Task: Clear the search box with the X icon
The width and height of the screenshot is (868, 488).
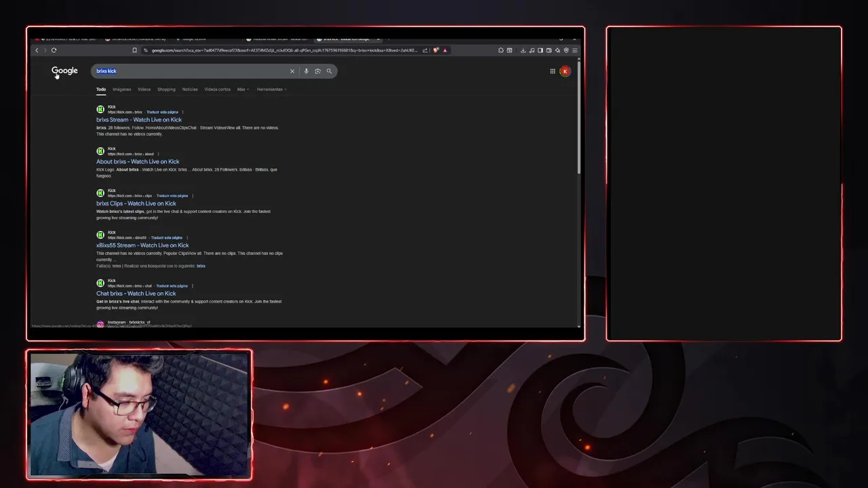Action: tap(292, 71)
